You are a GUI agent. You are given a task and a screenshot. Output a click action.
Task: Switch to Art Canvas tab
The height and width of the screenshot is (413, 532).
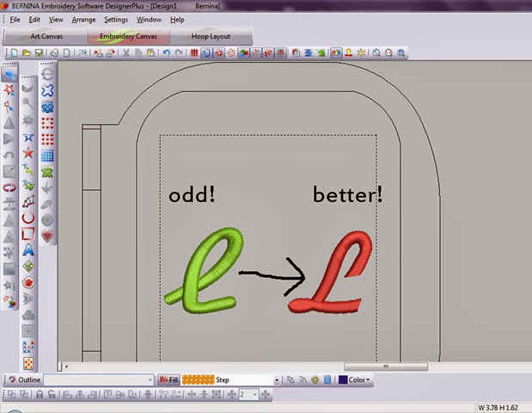coord(46,36)
